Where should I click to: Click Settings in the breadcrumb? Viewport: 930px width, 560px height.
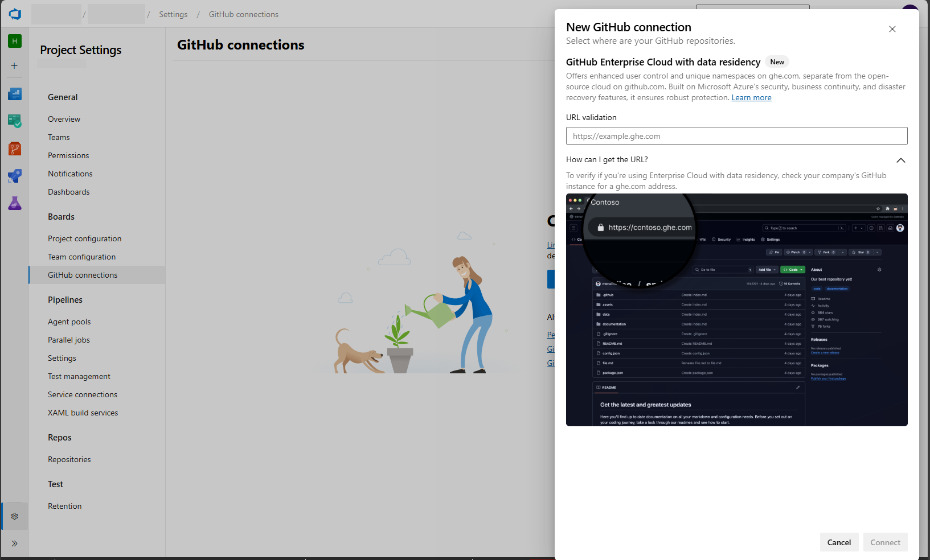[173, 14]
